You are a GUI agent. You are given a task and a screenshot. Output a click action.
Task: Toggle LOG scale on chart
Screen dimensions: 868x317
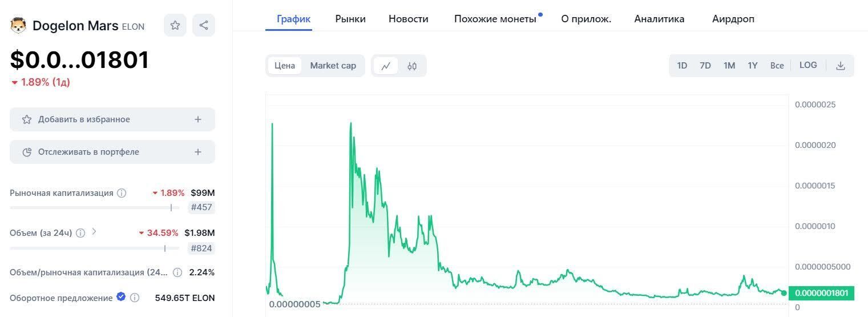click(x=808, y=65)
